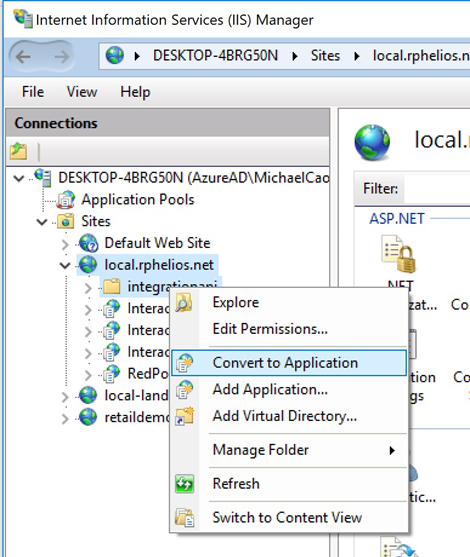Click the Connections panel header

(x=168, y=123)
